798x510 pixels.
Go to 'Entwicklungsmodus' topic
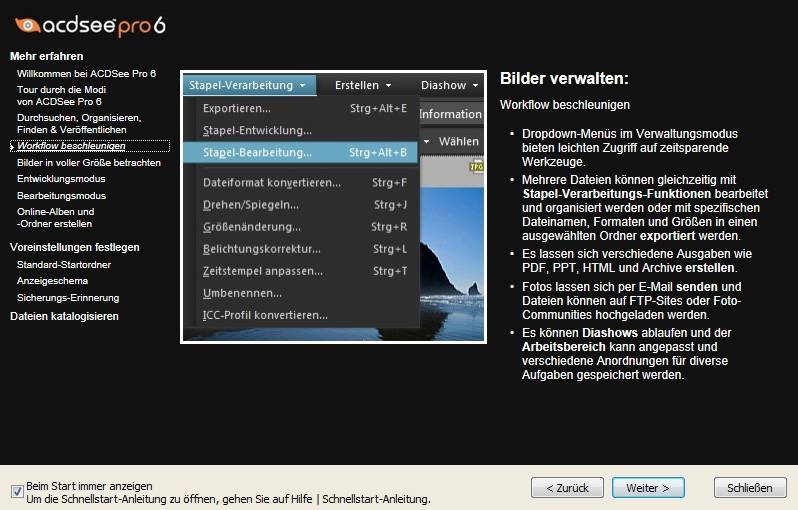pyautogui.click(x=61, y=179)
